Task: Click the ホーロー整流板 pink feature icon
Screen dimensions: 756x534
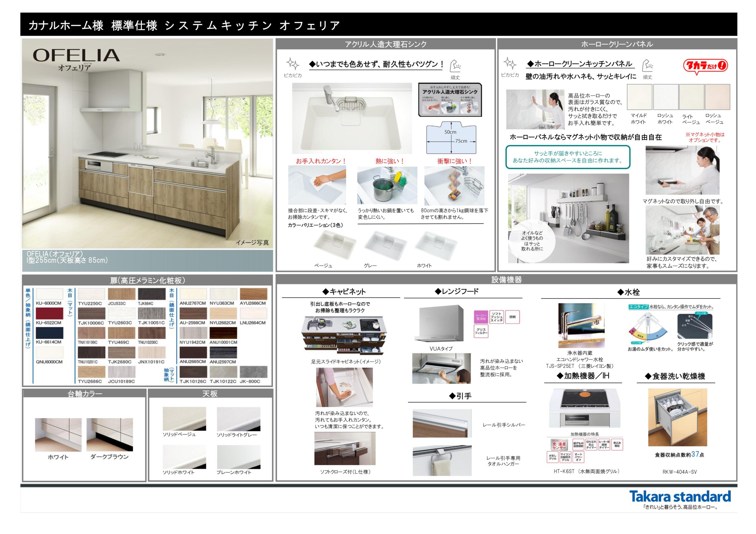Action: click(480, 317)
